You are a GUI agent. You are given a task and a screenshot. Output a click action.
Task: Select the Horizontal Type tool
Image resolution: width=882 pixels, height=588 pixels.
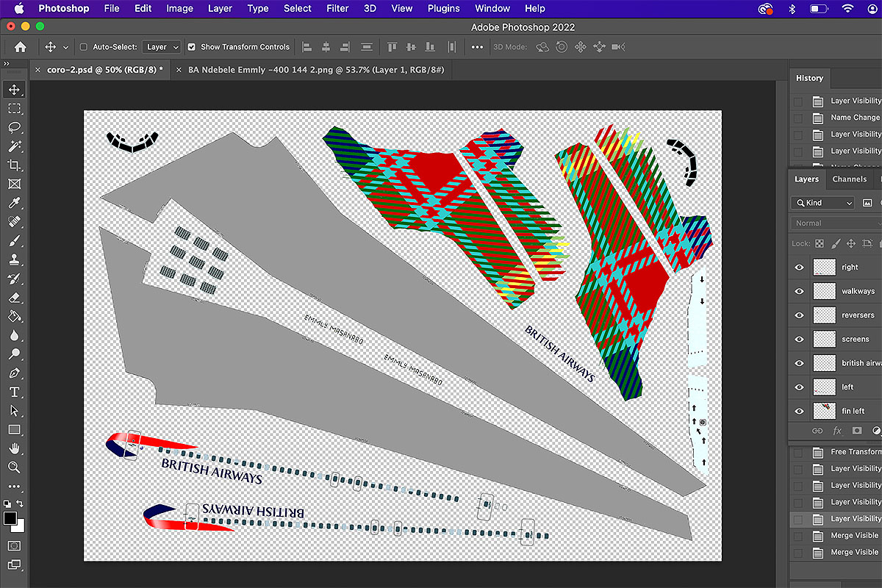point(14,392)
